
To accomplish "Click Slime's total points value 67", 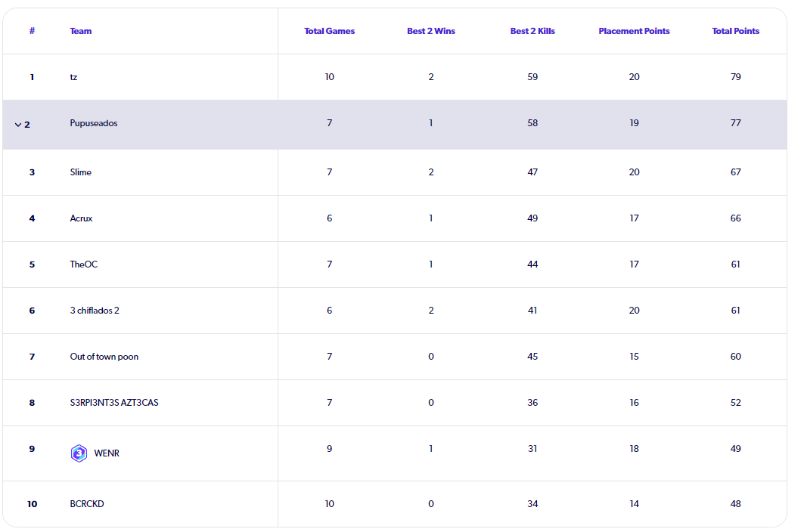I will (736, 172).
